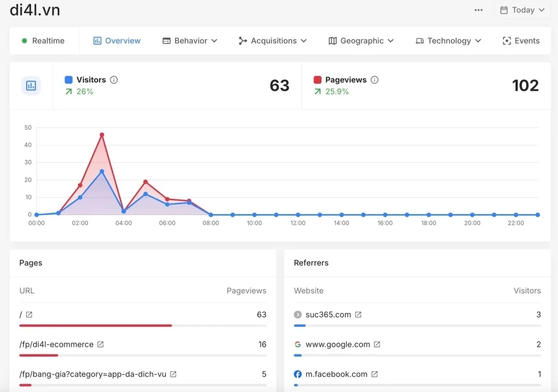
Task: Expand the Acquisitions dropdown
Action: (272, 41)
